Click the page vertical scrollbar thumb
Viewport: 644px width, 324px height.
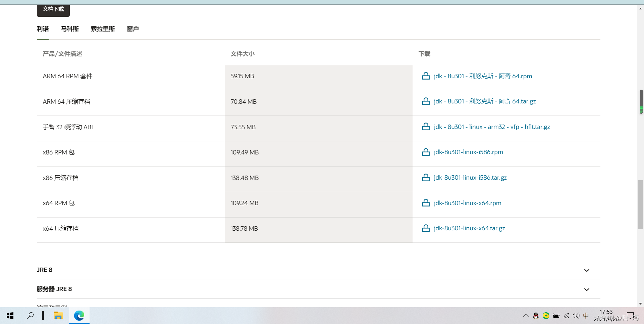[641, 205]
